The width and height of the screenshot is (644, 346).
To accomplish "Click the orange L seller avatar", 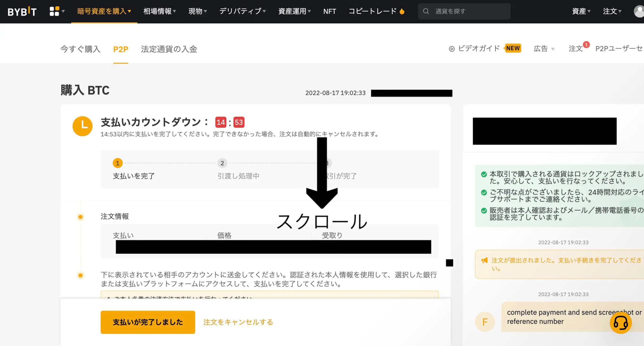I will pos(82,126).
